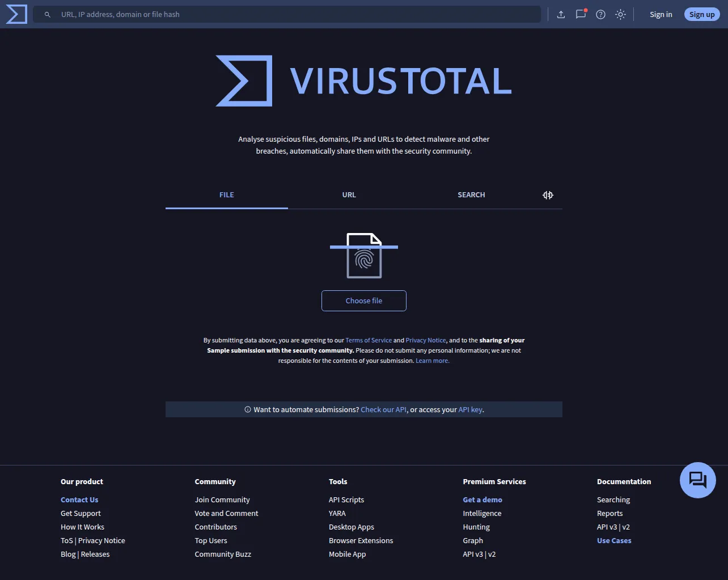Open the upload file icon in header
The height and width of the screenshot is (580, 728).
pos(561,15)
